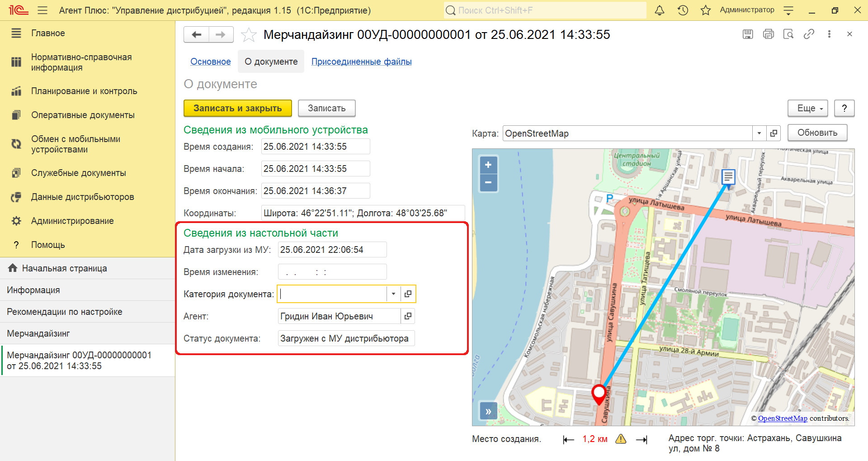
Task: Select the О документе tab
Action: pyautogui.click(x=271, y=62)
